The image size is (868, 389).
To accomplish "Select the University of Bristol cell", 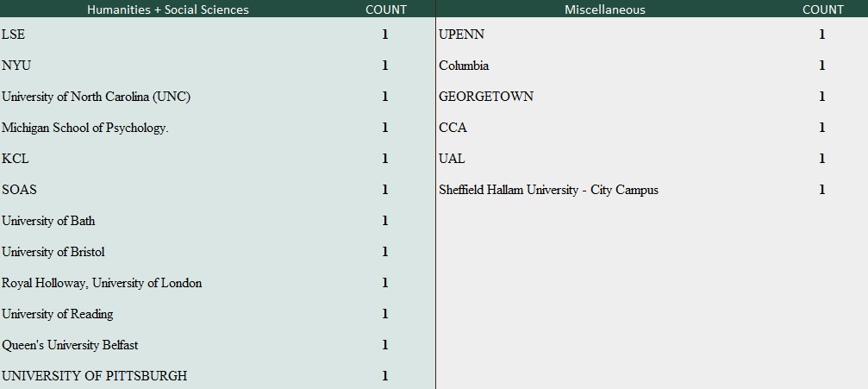I will [53, 252].
